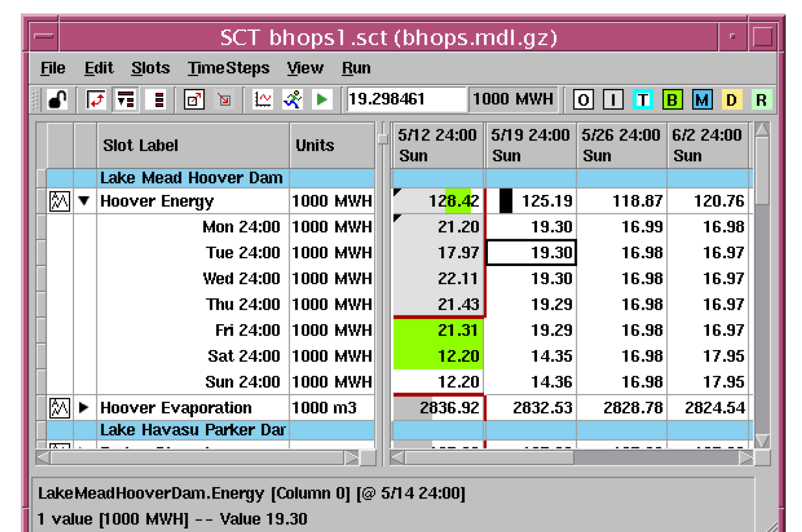This screenshot has height=532, width=802.
Task: Click the green 12.20 cell in Sat row
Action: 438,356
